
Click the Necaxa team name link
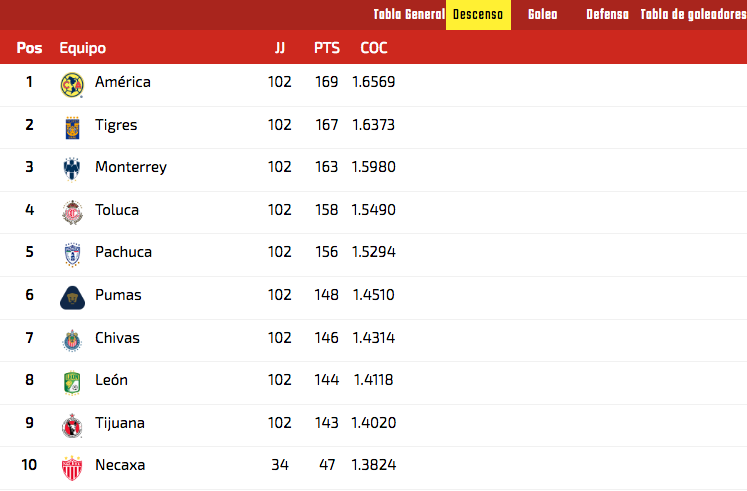pos(120,465)
